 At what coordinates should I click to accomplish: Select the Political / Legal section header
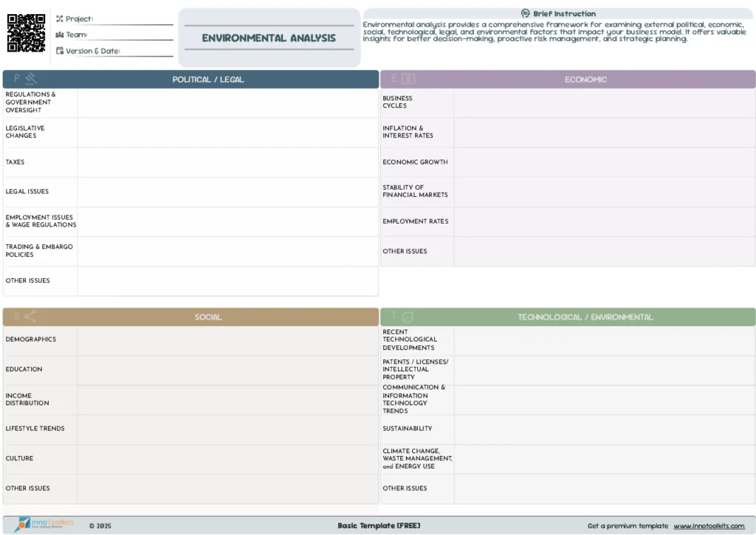[x=208, y=80]
